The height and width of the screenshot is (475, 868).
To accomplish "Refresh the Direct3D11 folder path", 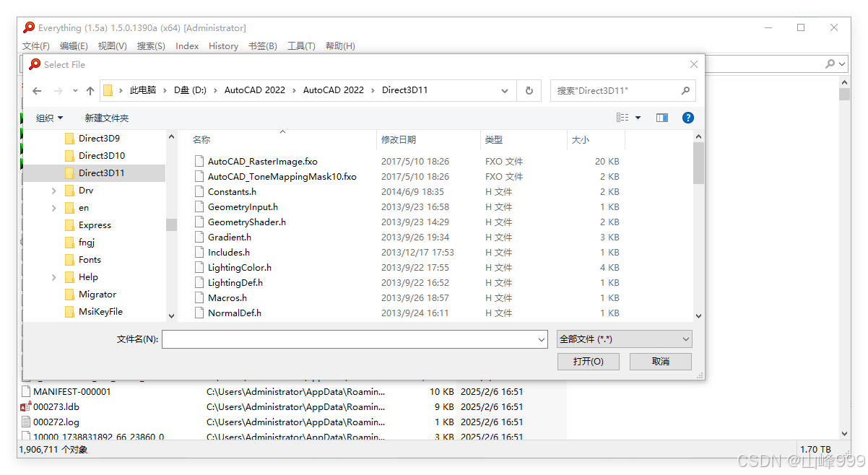I will (529, 91).
